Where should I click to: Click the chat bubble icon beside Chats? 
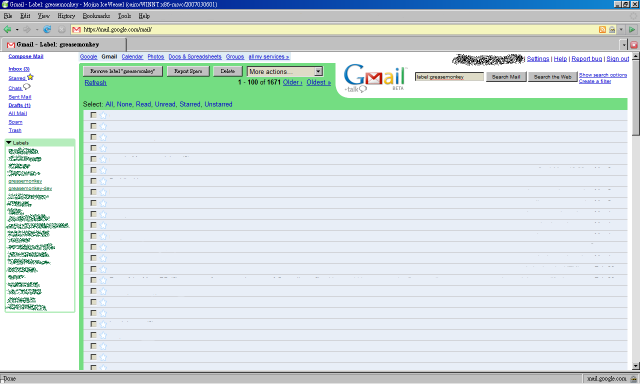pyautogui.click(x=27, y=87)
